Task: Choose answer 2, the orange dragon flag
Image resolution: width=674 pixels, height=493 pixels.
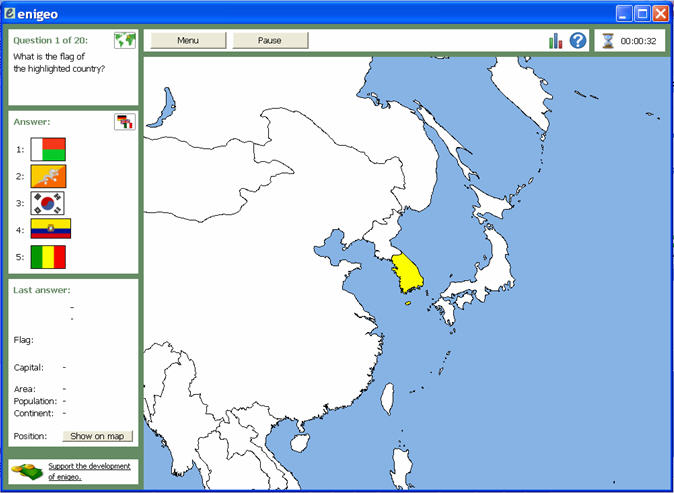Action: pyautogui.click(x=48, y=176)
